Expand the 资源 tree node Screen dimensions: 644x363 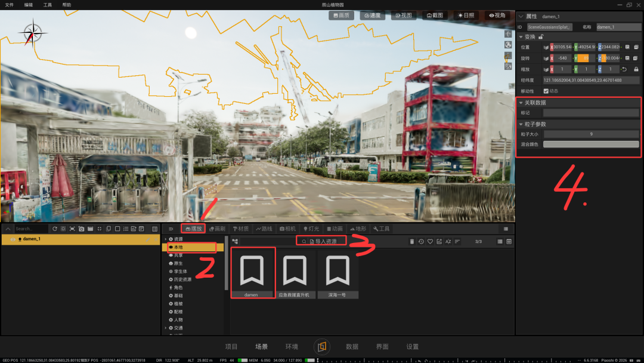pos(166,239)
